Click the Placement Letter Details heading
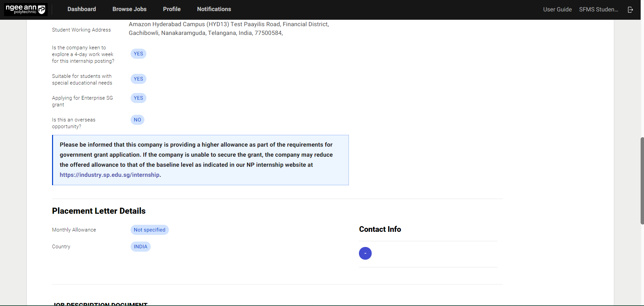 point(99,211)
